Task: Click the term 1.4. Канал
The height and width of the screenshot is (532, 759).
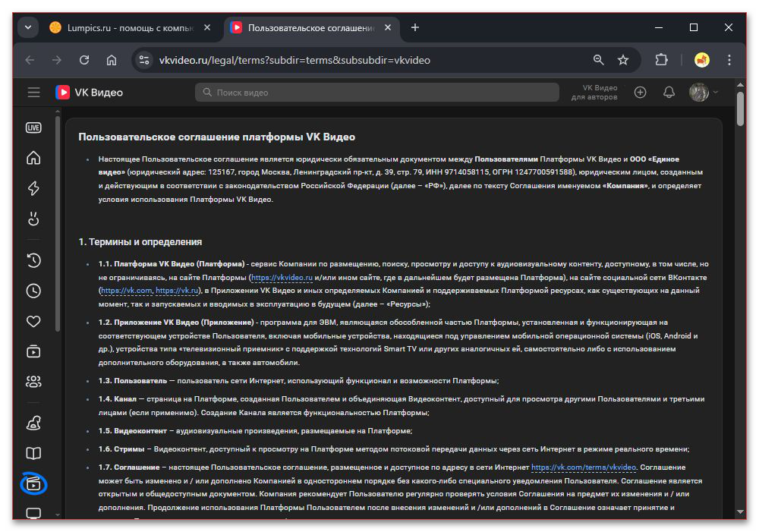Action: pyautogui.click(x=118, y=399)
